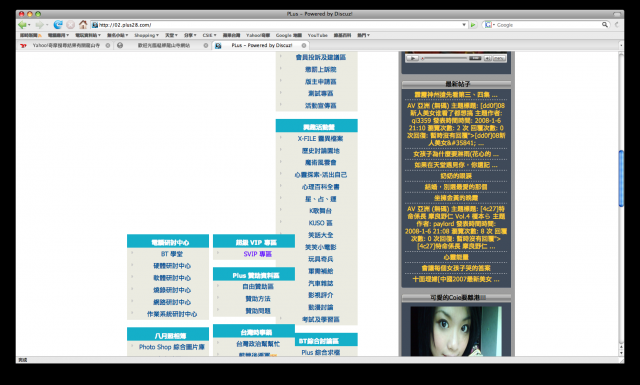Viewport: 640px width, 385px height.
Task: Open the 熱門 bookmarks folder
Action: [x=363, y=36]
